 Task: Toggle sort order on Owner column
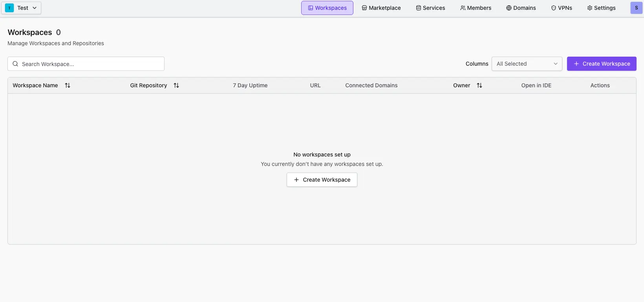[x=479, y=85]
